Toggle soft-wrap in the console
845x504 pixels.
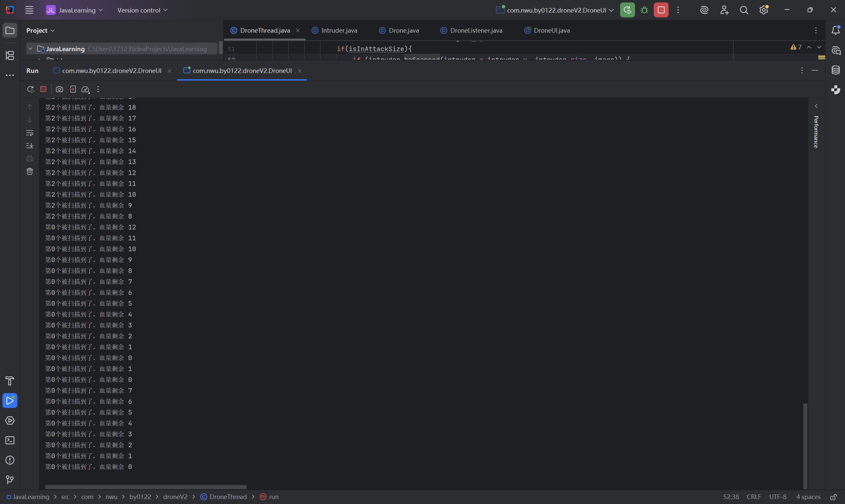coord(30,133)
